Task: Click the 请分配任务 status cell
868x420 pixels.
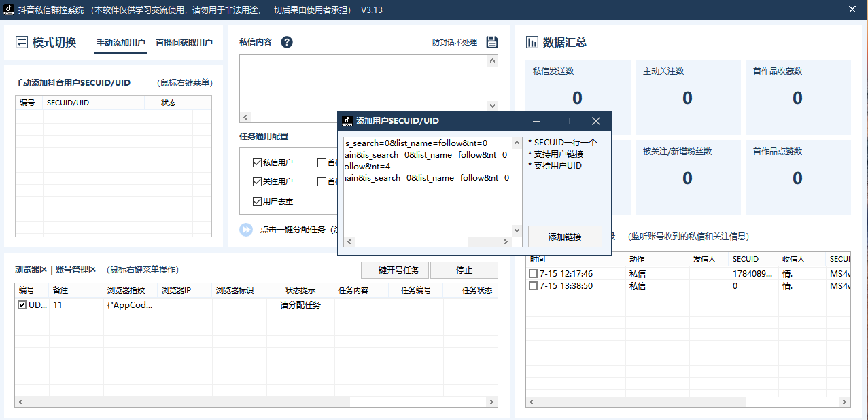Action: coord(300,305)
